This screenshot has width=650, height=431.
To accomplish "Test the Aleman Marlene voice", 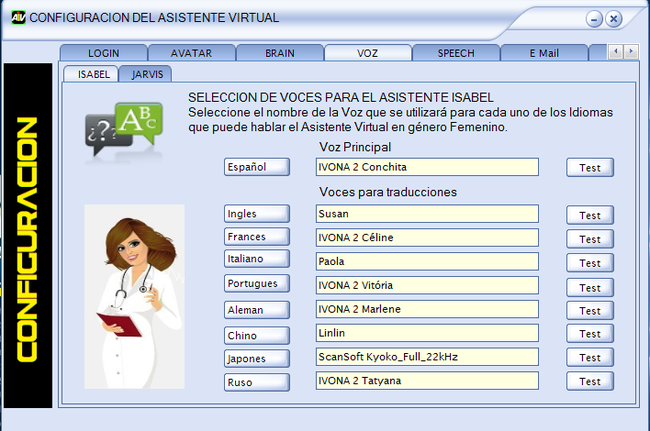I will (590, 311).
